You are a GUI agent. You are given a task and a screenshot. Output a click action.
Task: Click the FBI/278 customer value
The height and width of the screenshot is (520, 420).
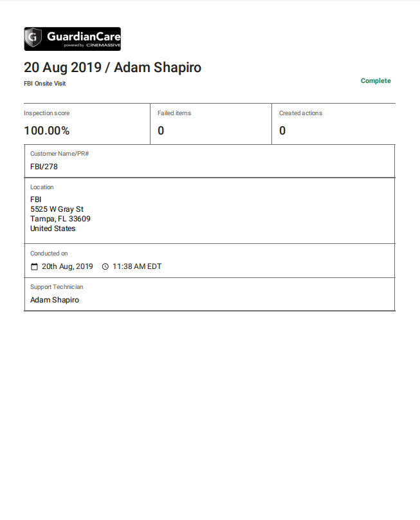44,167
